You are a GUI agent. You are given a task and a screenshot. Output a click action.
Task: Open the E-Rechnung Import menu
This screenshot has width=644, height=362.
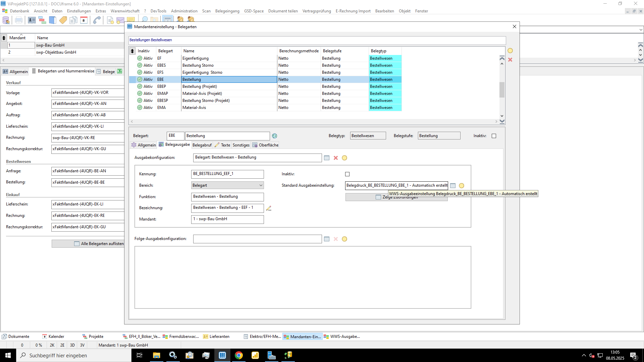(353, 11)
